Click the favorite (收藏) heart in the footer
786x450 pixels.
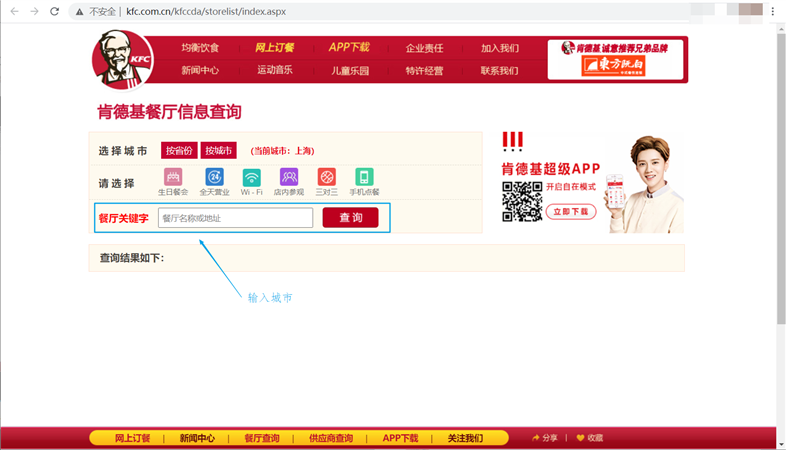580,437
